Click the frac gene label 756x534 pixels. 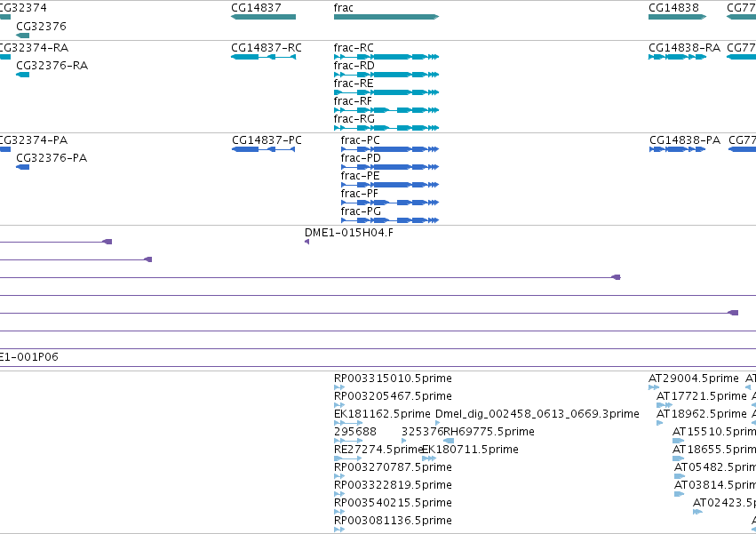tap(343, 8)
